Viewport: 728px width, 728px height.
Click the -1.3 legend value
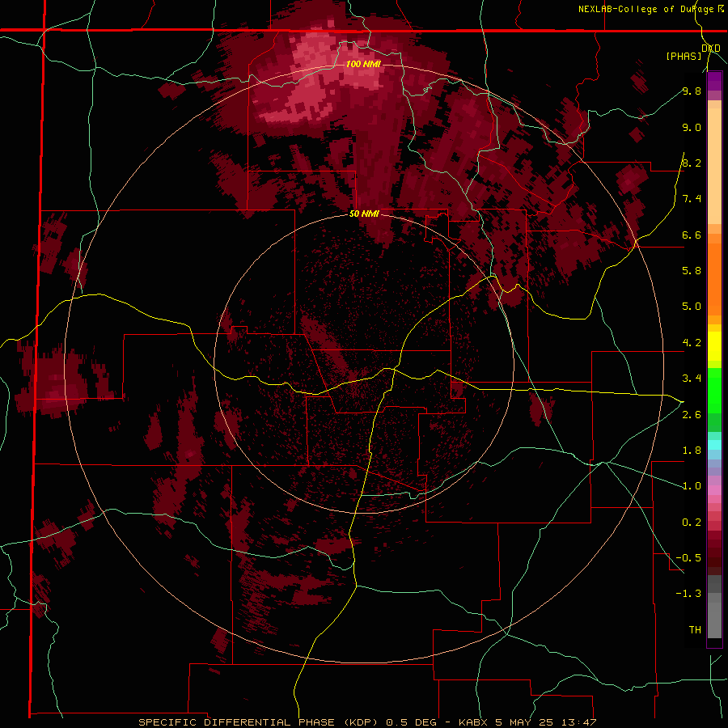pos(688,594)
